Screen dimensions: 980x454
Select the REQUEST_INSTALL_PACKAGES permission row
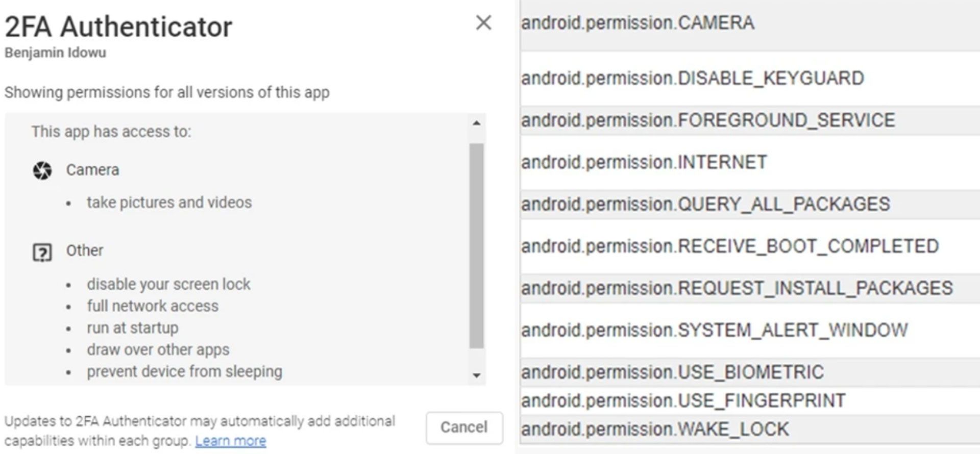(x=750, y=288)
